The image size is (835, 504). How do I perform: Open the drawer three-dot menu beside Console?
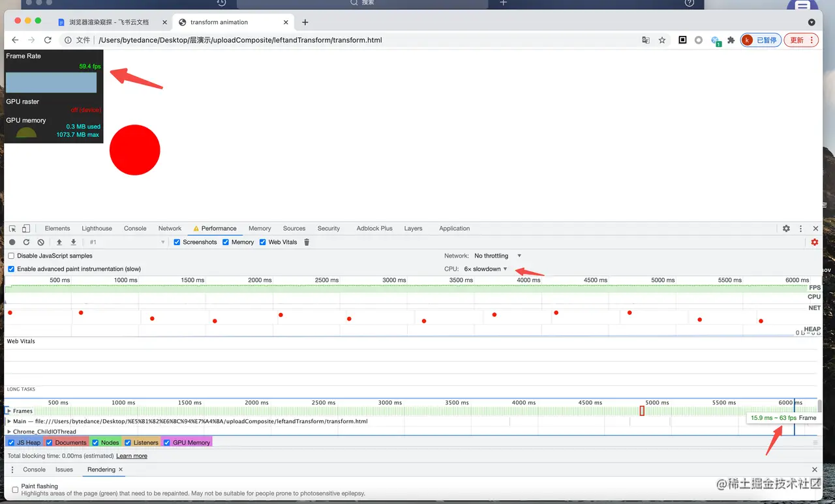12,469
